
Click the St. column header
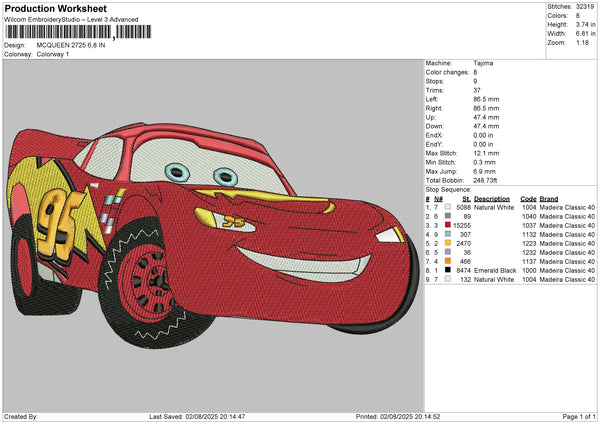(466, 198)
